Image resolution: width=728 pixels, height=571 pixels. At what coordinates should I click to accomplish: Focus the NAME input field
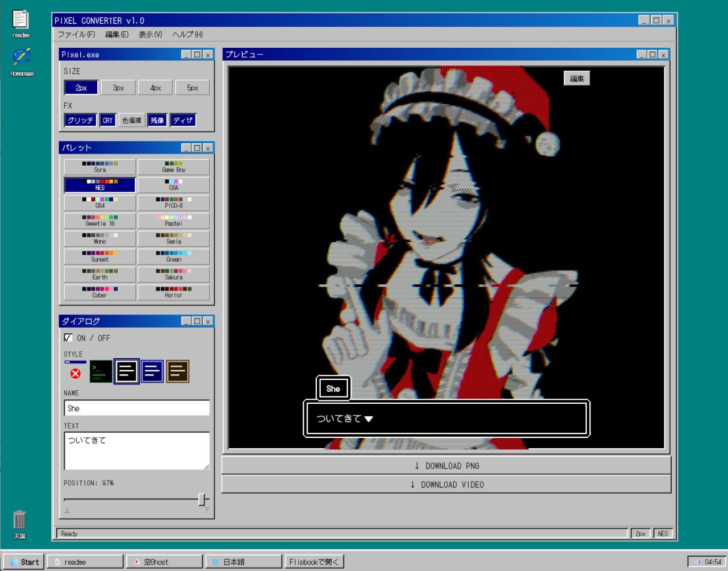(137, 408)
